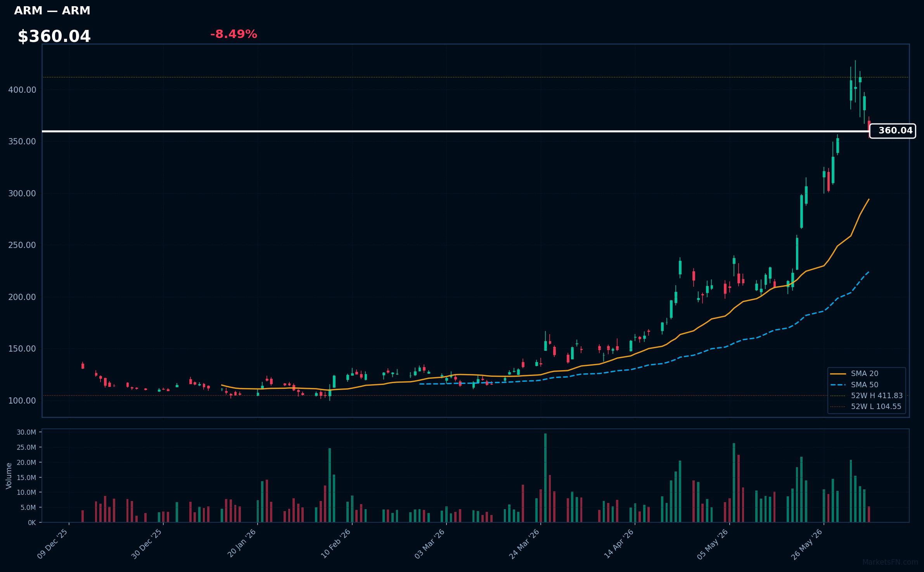Click the "24 Mar '26" date label
The height and width of the screenshot is (572, 924).
[524, 544]
